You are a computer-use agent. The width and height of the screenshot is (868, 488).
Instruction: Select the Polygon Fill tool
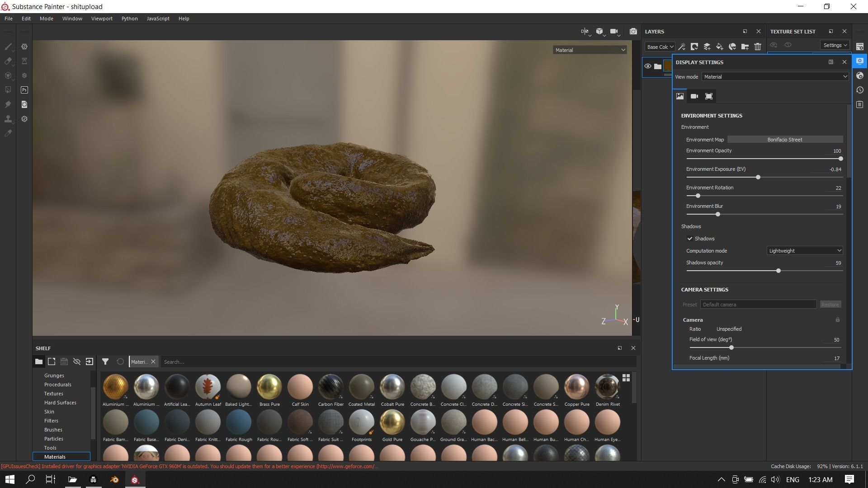(8, 90)
